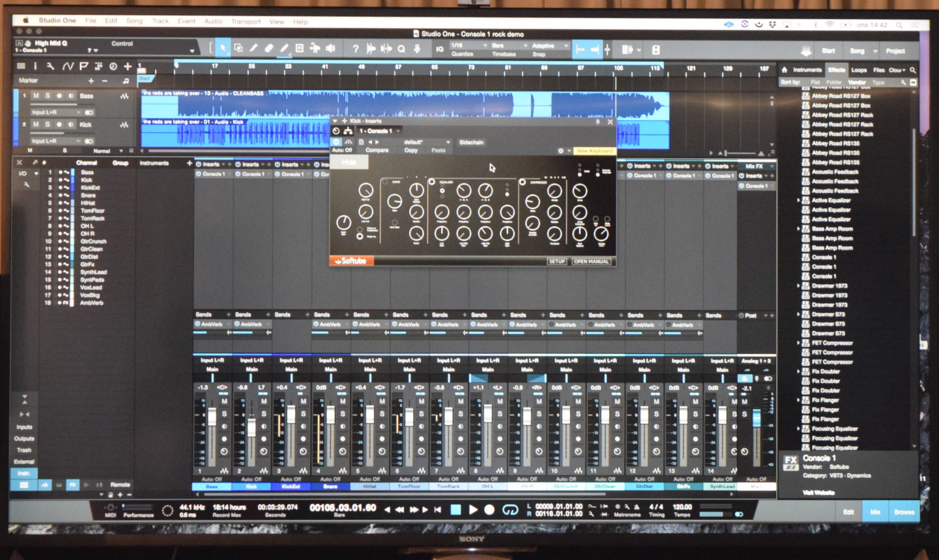This screenshot has width=939, height=560.
Task: Solo the Kick track
Action: (x=47, y=125)
